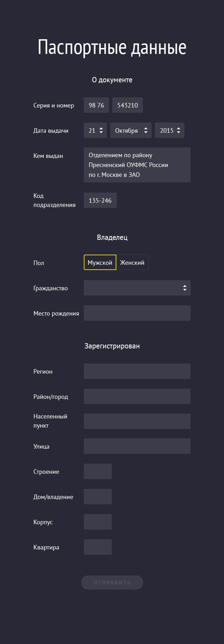The height and width of the screenshot is (644, 224).
Task: Click the Улица input field
Action: tap(137, 446)
